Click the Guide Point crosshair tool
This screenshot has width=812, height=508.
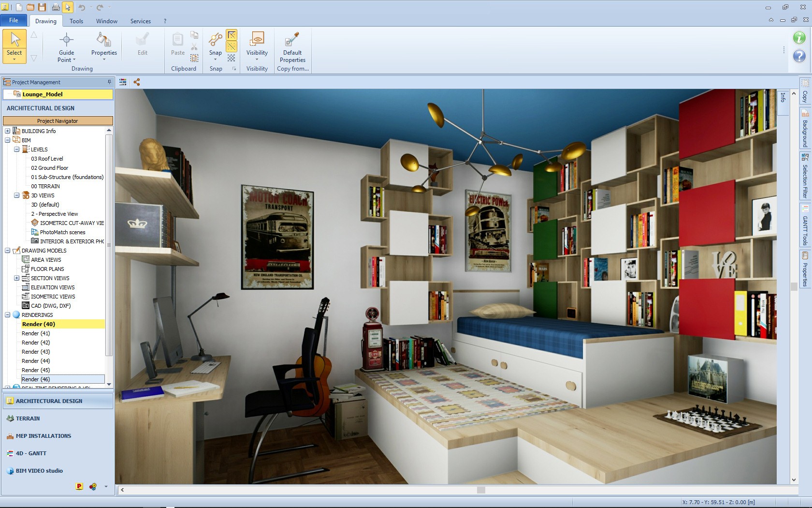coord(67,47)
